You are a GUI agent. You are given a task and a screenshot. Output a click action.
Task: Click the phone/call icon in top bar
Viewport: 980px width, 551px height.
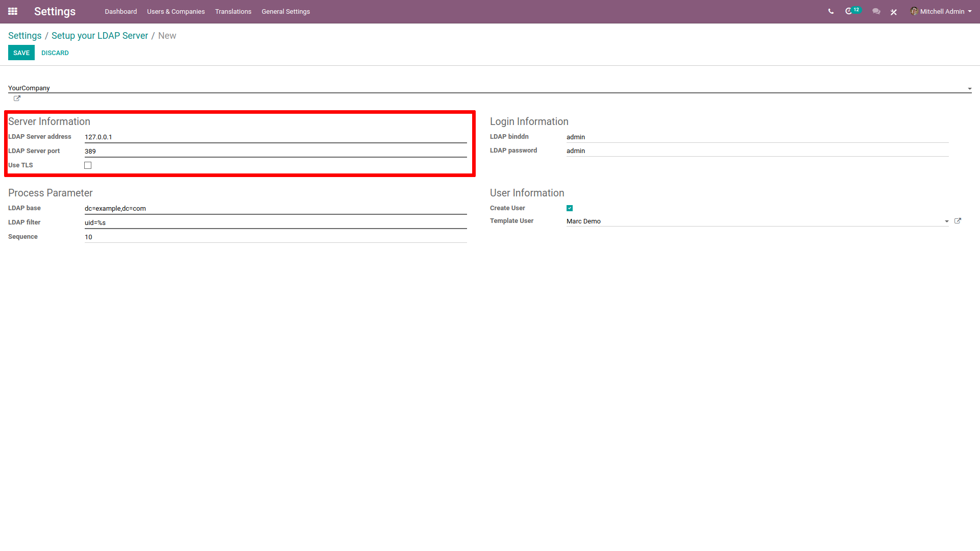(830, 11)
